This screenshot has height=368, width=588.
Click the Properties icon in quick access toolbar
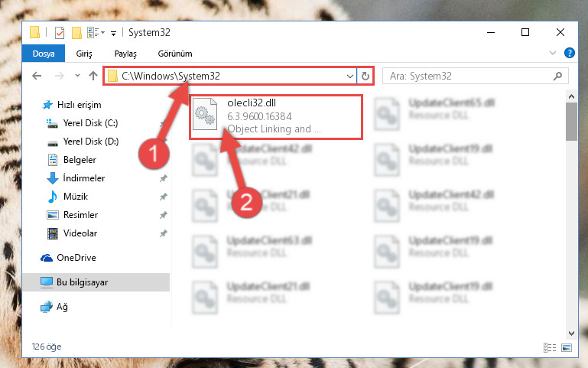[x=59, y=33]
